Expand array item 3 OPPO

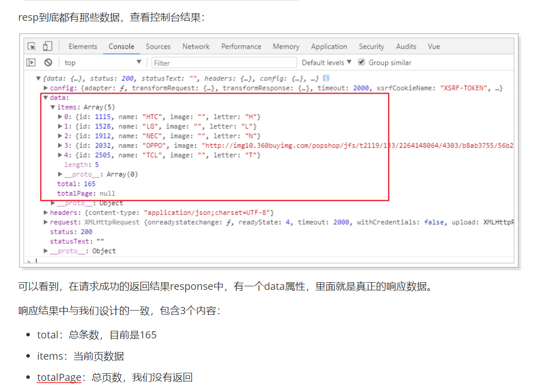(x=60, y=145)
